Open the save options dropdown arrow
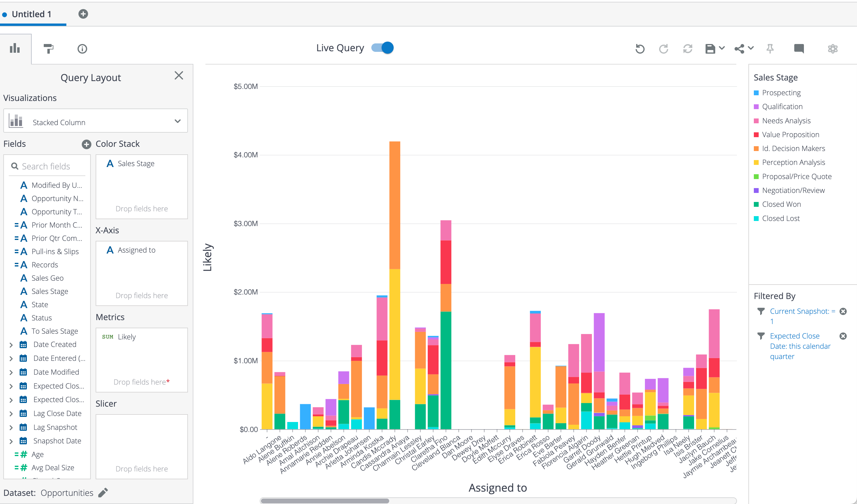This screenshot has height=504, width=857. (x=722, y=48)
